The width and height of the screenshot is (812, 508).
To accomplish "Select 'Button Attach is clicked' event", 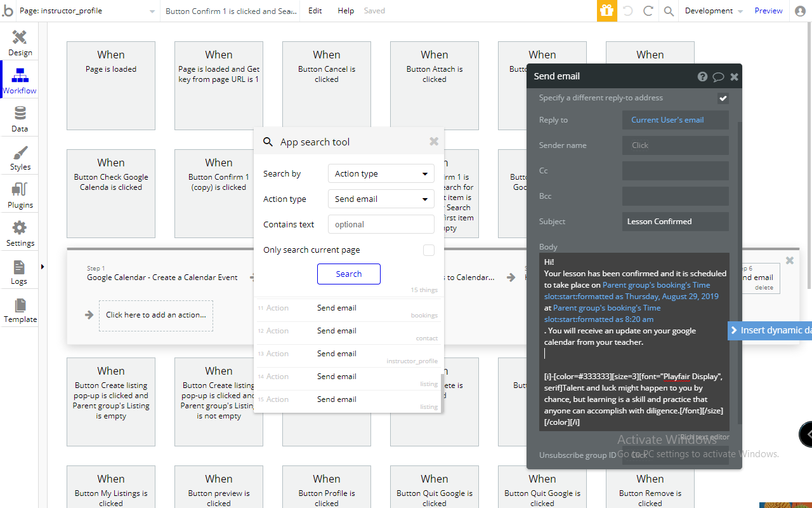I will tap(435, 86).
